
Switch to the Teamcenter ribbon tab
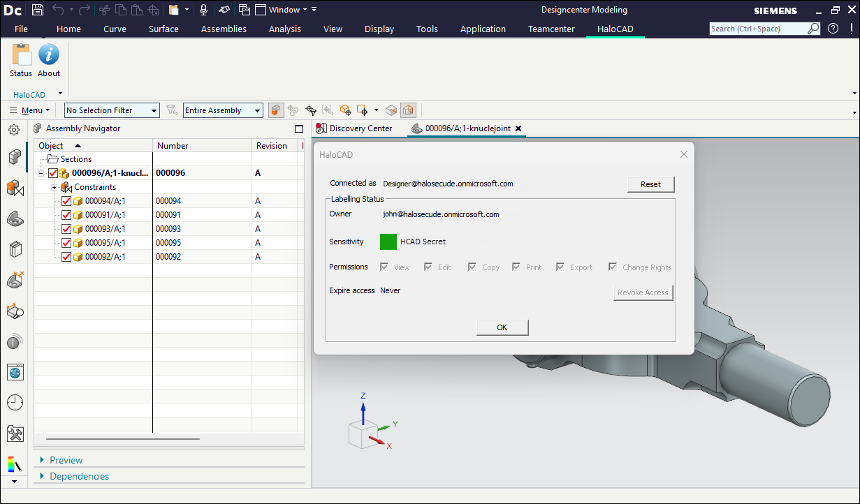pyautogui.click(x=551, y=29)
